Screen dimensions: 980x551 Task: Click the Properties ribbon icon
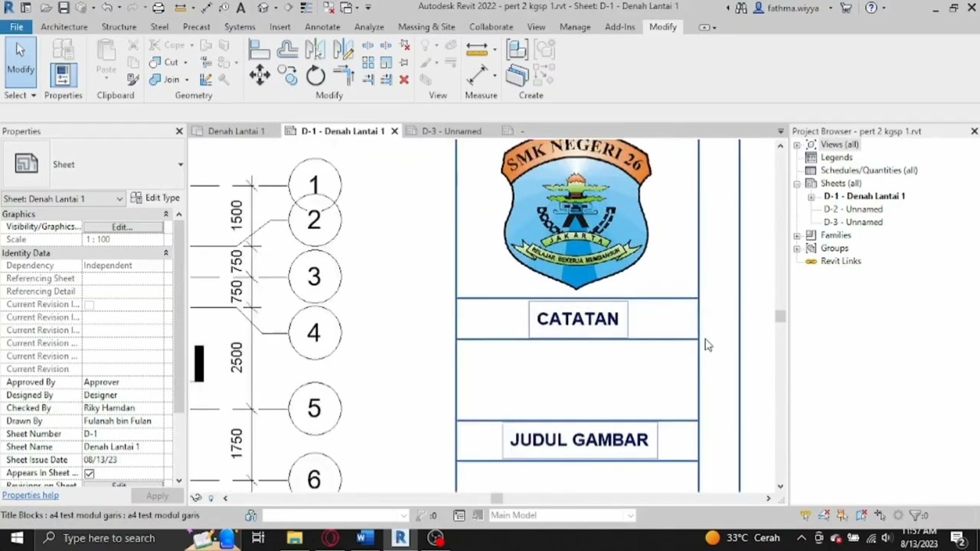click(63, 74)
